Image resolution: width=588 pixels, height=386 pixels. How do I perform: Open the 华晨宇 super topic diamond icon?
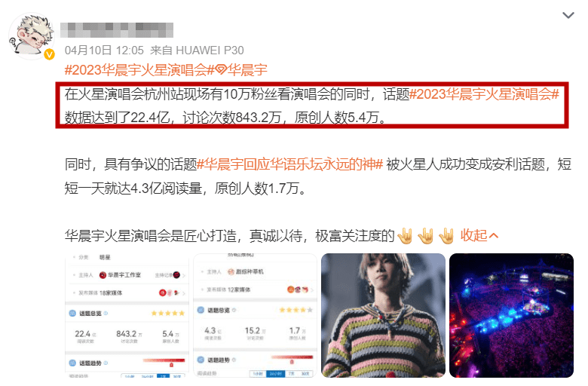tap(221, 70)
